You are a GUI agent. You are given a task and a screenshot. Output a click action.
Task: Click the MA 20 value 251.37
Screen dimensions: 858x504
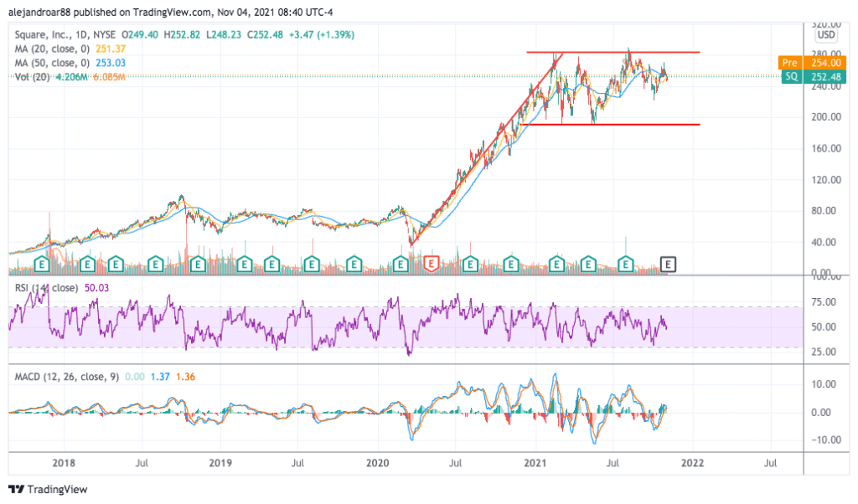coord(111,49)
